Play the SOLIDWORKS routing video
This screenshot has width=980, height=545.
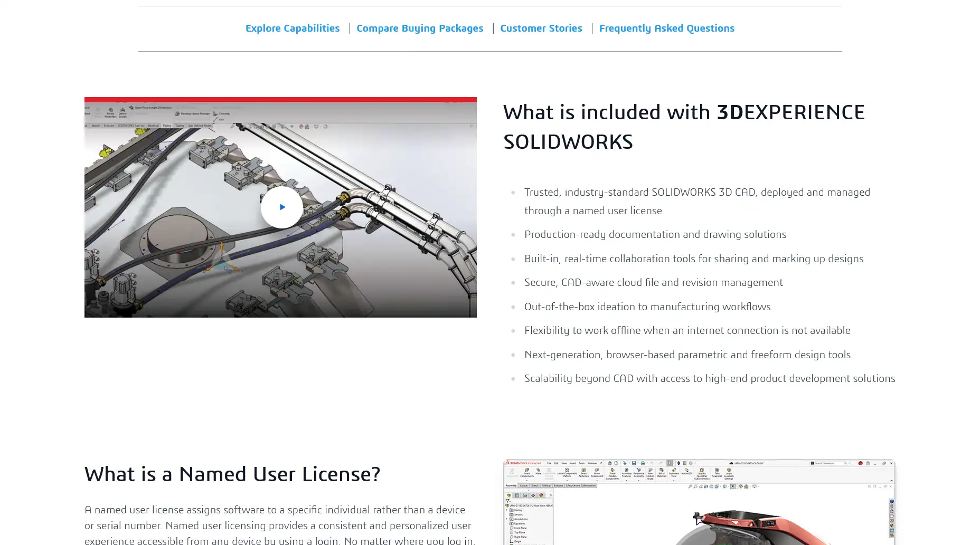tap(281, 207)
